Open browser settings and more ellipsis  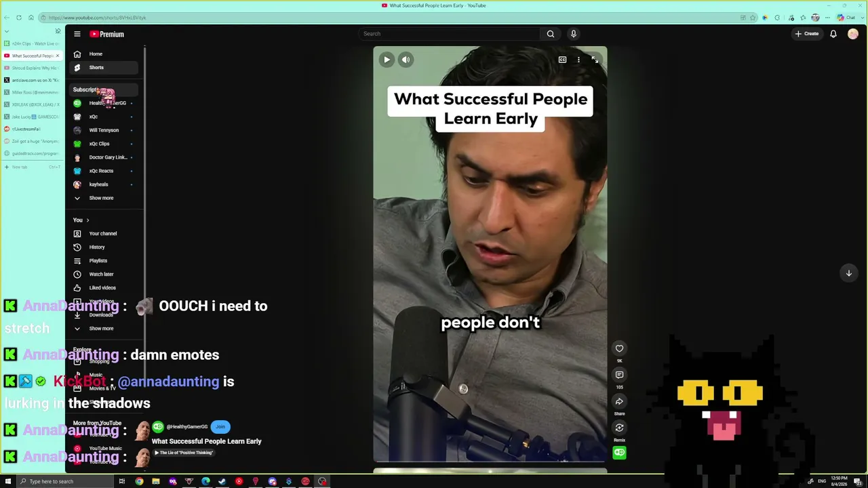pyautogui.click(x=827, y=18)
